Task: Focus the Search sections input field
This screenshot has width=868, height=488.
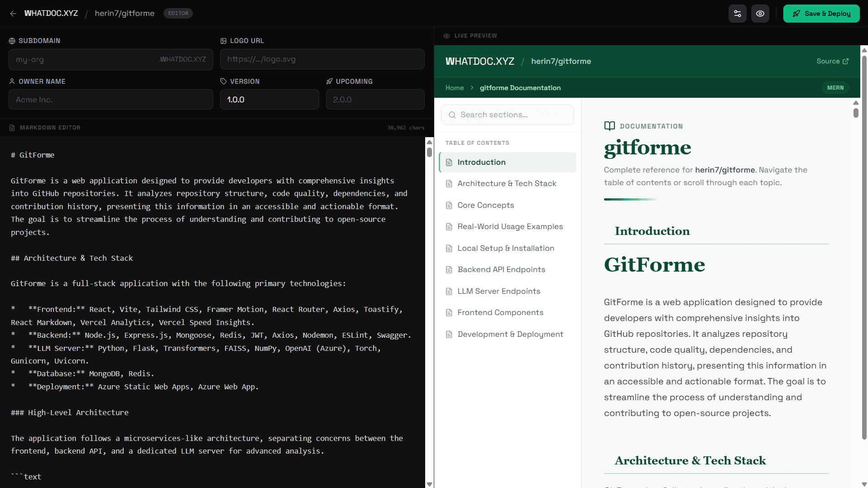Action: 507,115
